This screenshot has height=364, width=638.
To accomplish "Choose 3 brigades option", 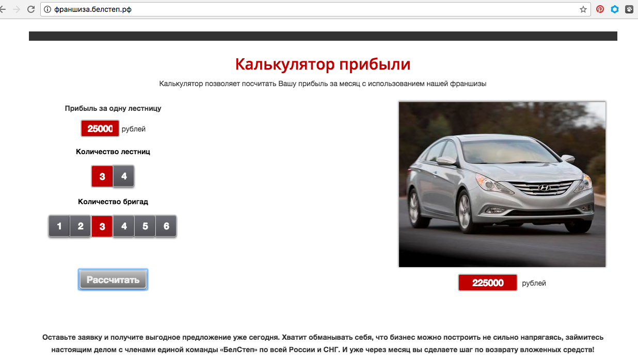I will pos(102,226).
